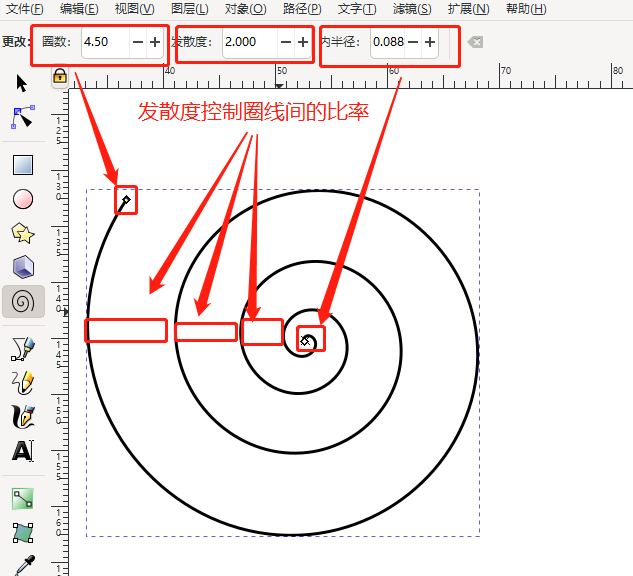This screenshot has height=576, width=633.
Task: Select the Gradient mesh tool
Action: (x=23, y=533)
